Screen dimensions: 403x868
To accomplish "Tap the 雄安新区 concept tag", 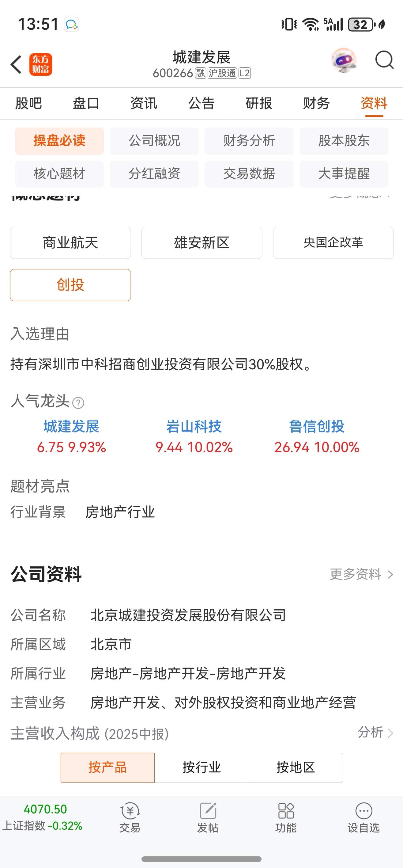I will pyautogui.click(x=202, y=243).
